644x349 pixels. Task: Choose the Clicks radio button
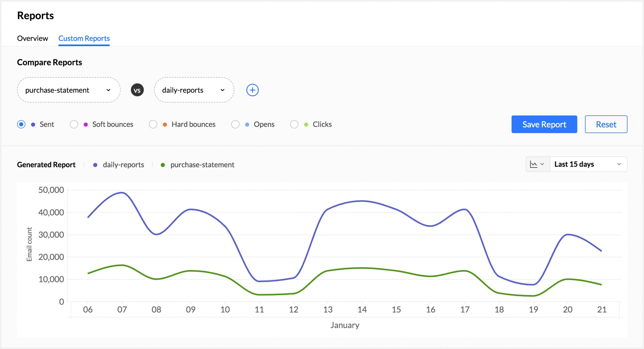294,124
